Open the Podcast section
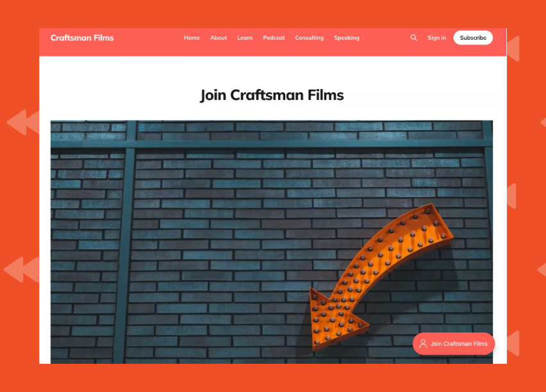 [x=274, y=38]
